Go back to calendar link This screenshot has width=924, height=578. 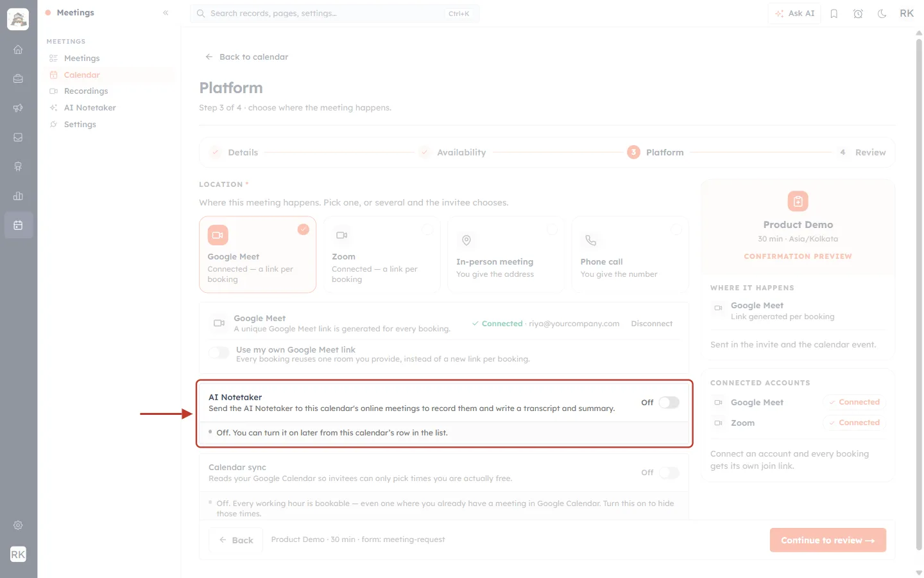(x=246, y=57)
